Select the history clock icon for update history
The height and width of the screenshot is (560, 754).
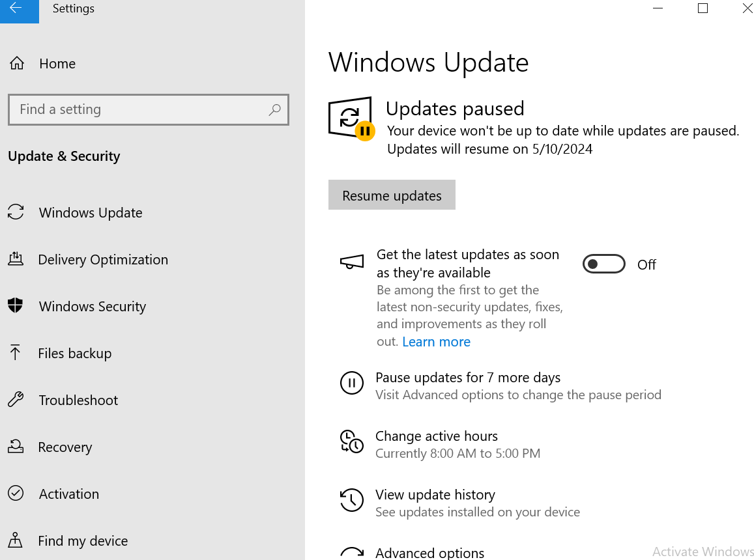pyautogui.click(x=352, y=500)
